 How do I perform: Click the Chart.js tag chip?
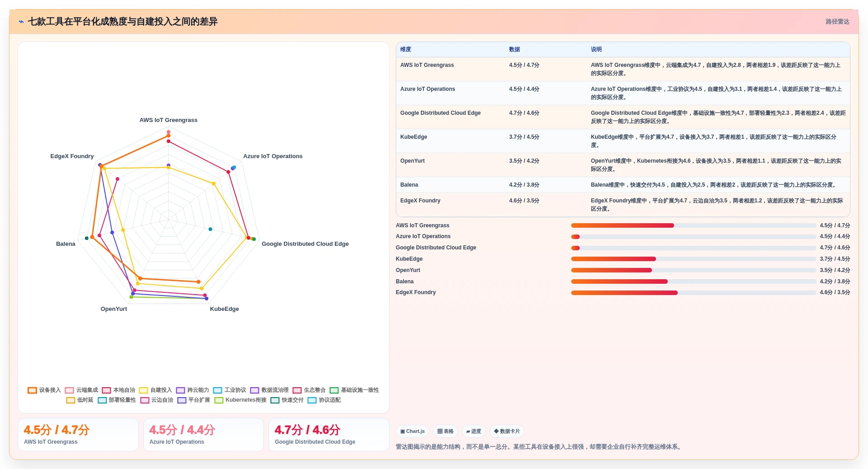coord(413,431)
